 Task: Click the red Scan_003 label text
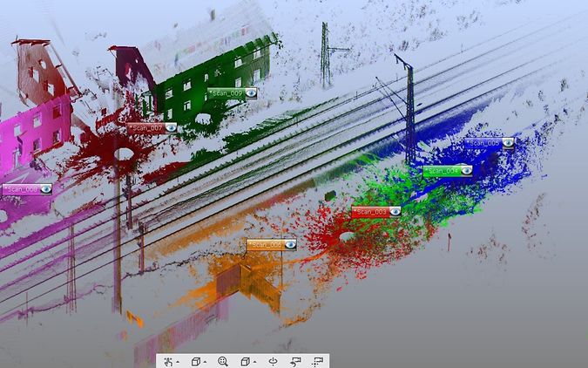click(x=370, y=212)
